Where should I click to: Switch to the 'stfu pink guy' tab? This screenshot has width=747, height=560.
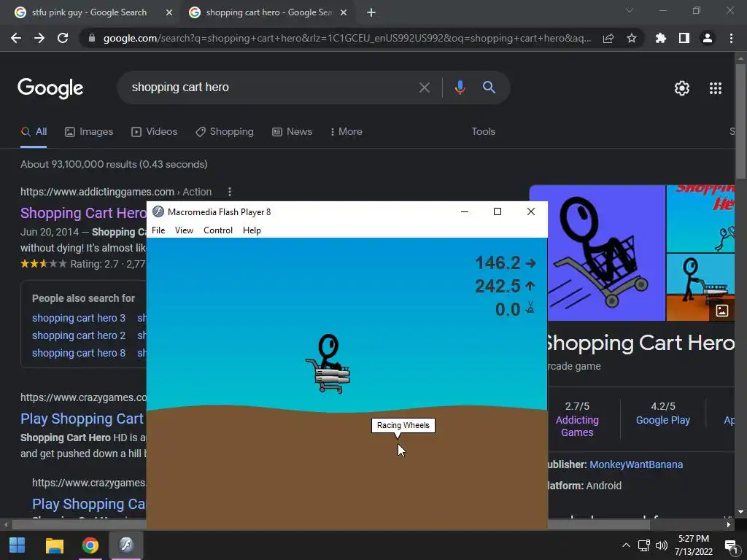pyautogui.click(x=89, y=12)
